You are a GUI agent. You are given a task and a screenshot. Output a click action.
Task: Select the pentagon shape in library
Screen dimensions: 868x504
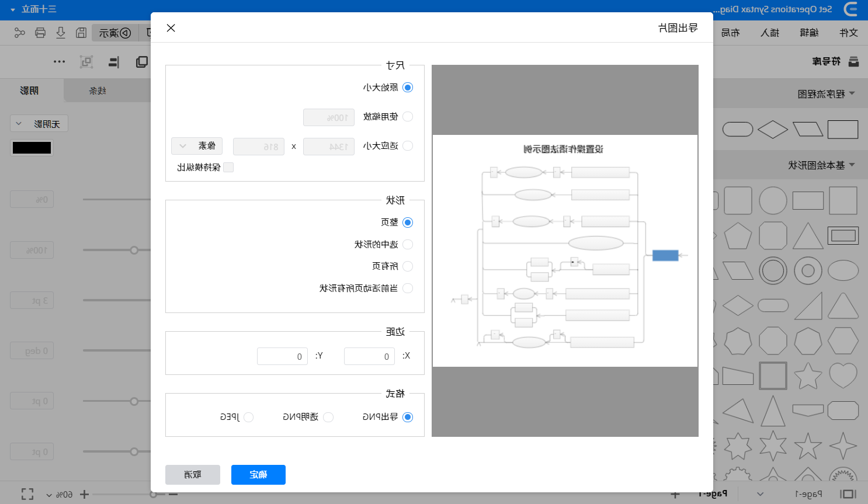click(738, 236)
